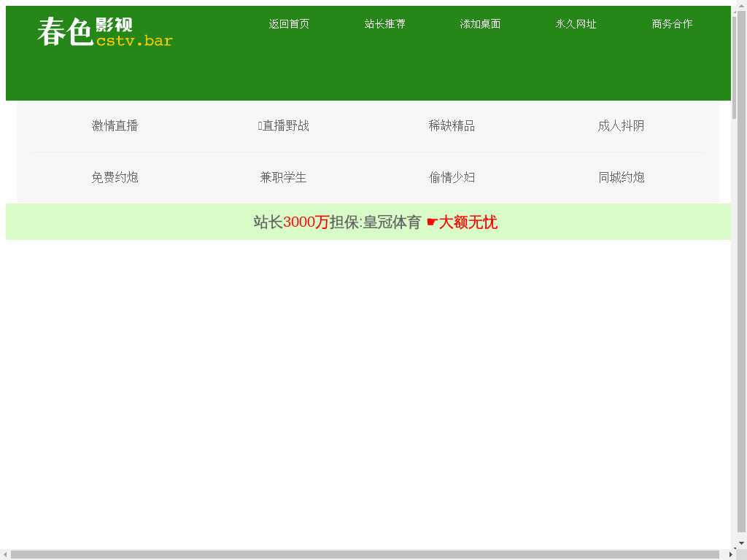Open the 成人抖阴 category link
Viewport: 747px width, 560px height.
(x=621, y=126)
